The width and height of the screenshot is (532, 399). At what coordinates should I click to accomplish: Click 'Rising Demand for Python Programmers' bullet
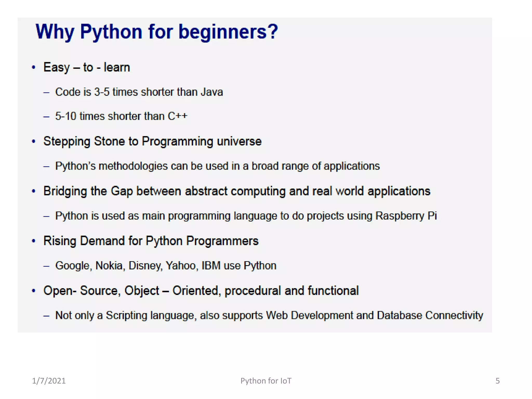click(x=151, y=241)
